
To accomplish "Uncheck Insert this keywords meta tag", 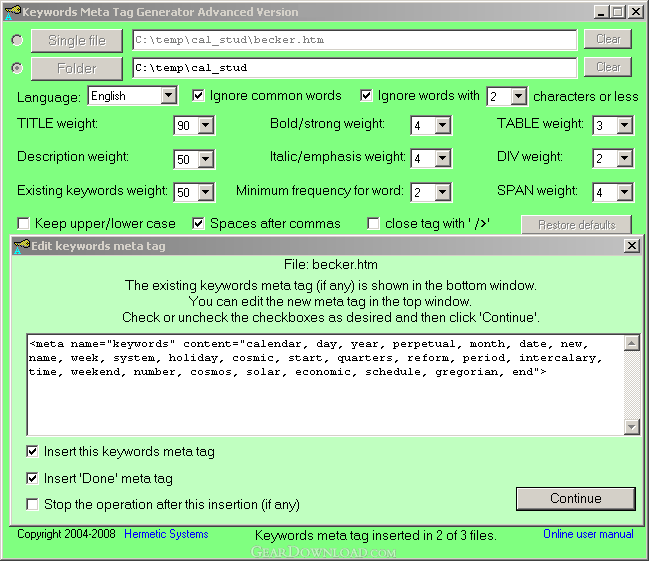I will 32,451.
